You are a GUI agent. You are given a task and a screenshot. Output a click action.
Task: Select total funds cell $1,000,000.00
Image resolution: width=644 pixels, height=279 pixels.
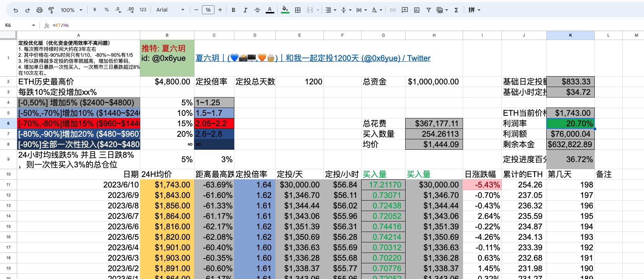click(434, 81)
